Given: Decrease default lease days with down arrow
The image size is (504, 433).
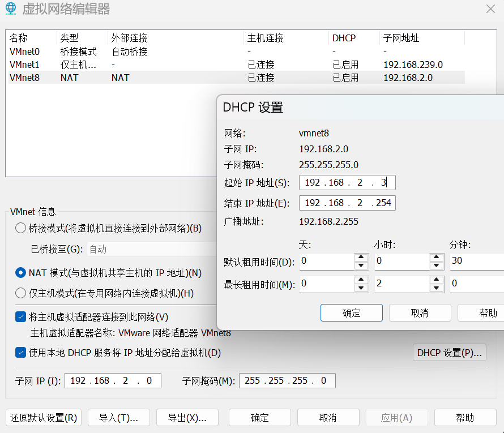Looking at the screenshot, I should [x=361, y=265].
